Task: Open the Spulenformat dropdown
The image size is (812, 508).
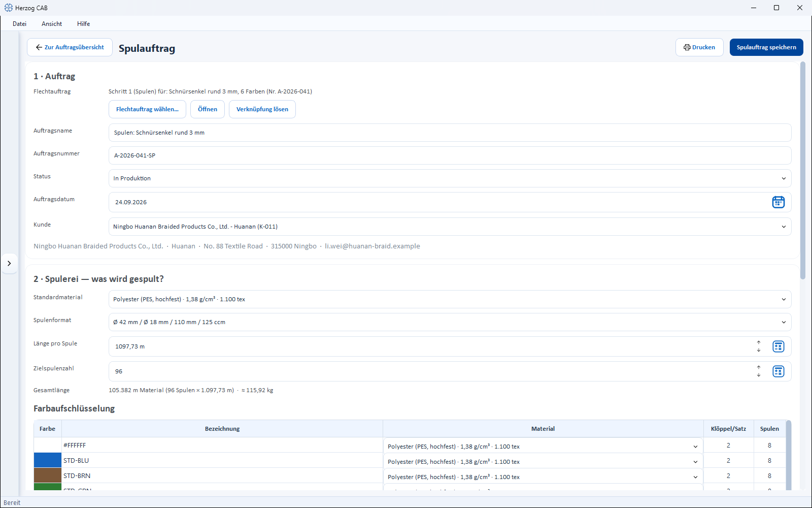Action: click(450, 322)
